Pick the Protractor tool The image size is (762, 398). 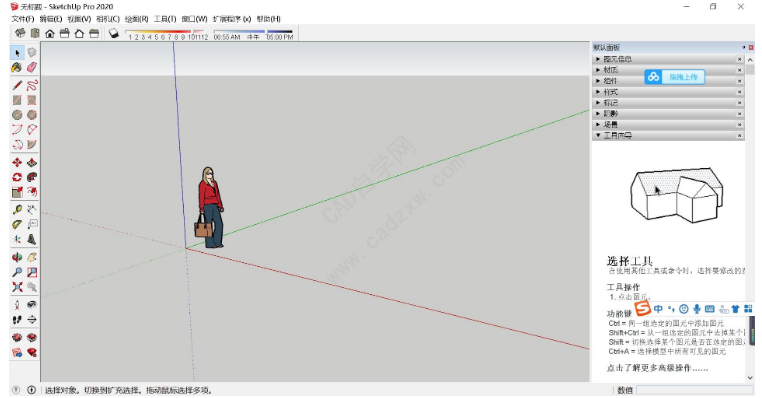tap(17, 224)
